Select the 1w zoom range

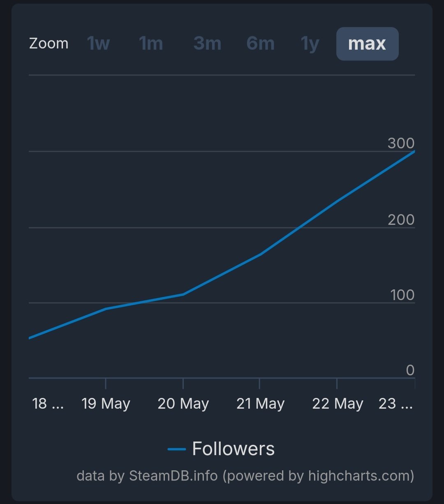pyautogui.click(x=98, y=44)
